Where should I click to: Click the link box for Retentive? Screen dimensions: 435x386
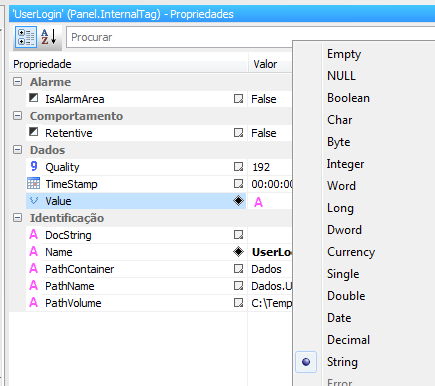tap(238, 133)
